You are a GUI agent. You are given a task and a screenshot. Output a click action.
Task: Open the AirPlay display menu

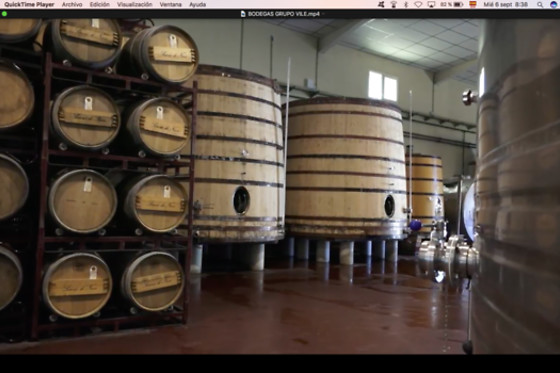click(431, 5)
